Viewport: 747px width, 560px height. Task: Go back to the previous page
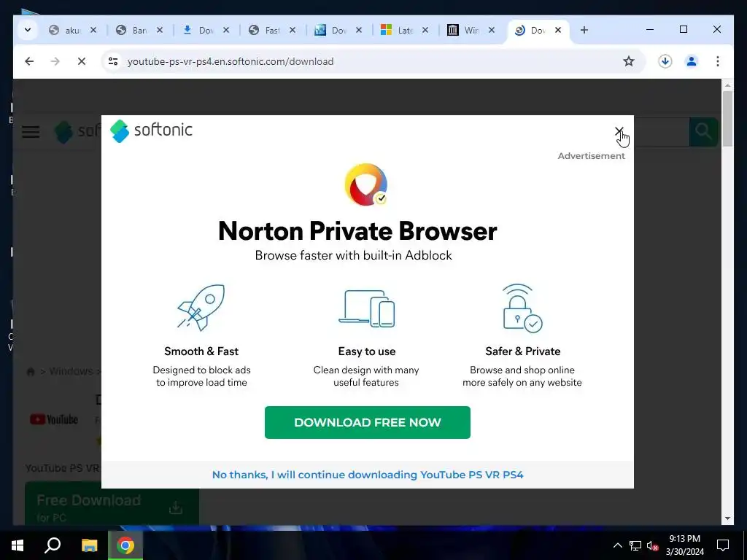tap(29, 61)
